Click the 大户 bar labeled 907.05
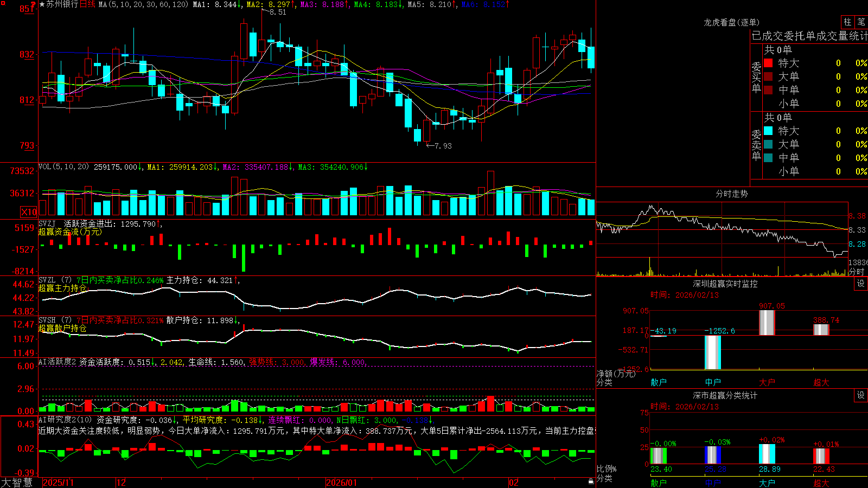Viewport: 868px width, 488px height. click(767, 323)
